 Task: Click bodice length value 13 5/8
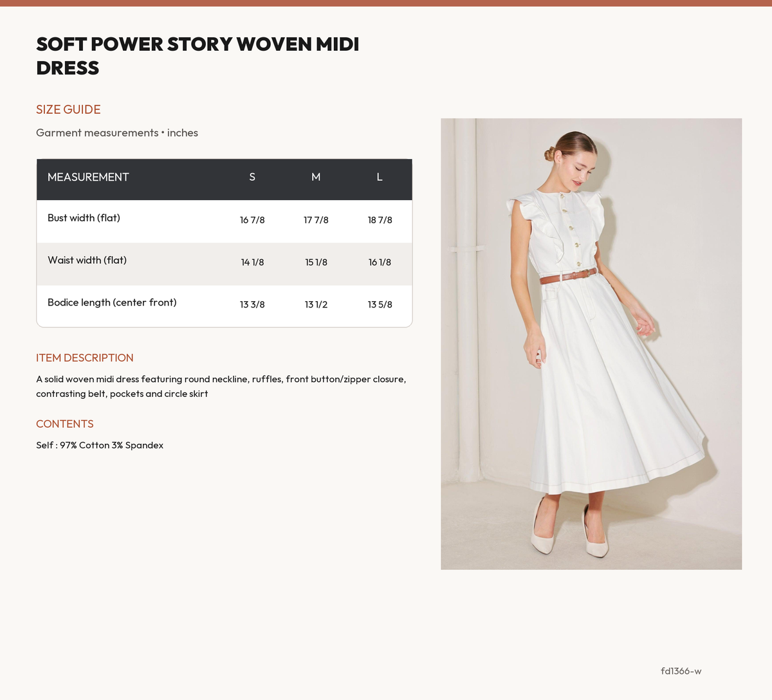380,304
